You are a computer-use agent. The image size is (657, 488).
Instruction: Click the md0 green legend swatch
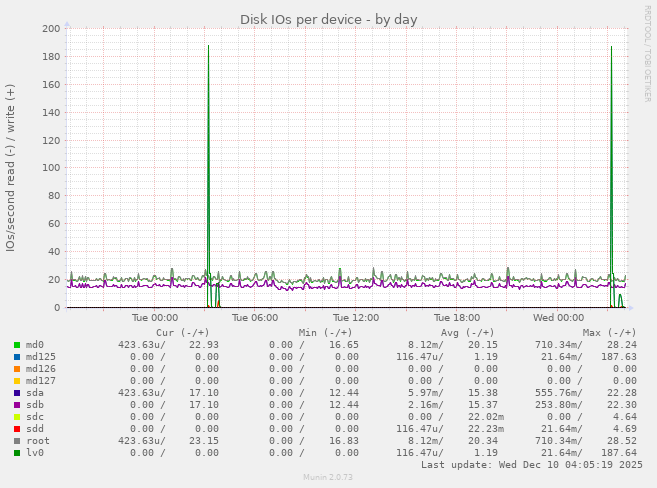(x=17, y=345)
